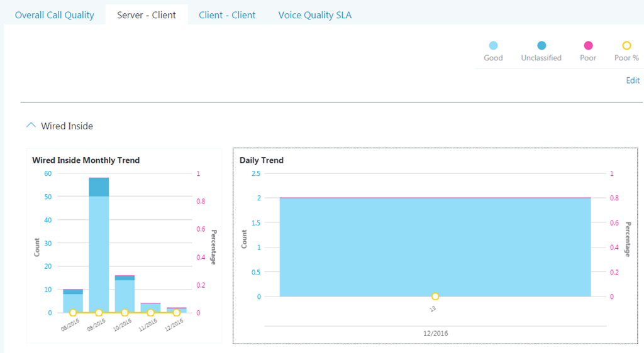
Task: Switch to the Client - Client tab
Action: [x=227, y=15]
